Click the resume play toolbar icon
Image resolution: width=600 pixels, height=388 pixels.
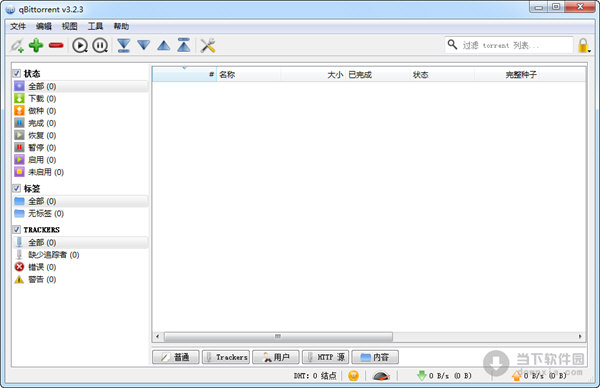(x=80, y=46)
